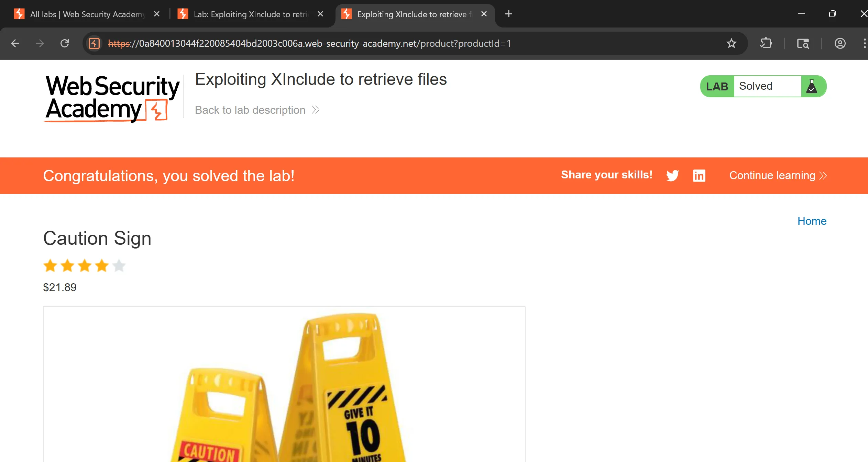Screen dimensions: 868x462
Task: Close the All labs tab
Action: pos(157,14)
